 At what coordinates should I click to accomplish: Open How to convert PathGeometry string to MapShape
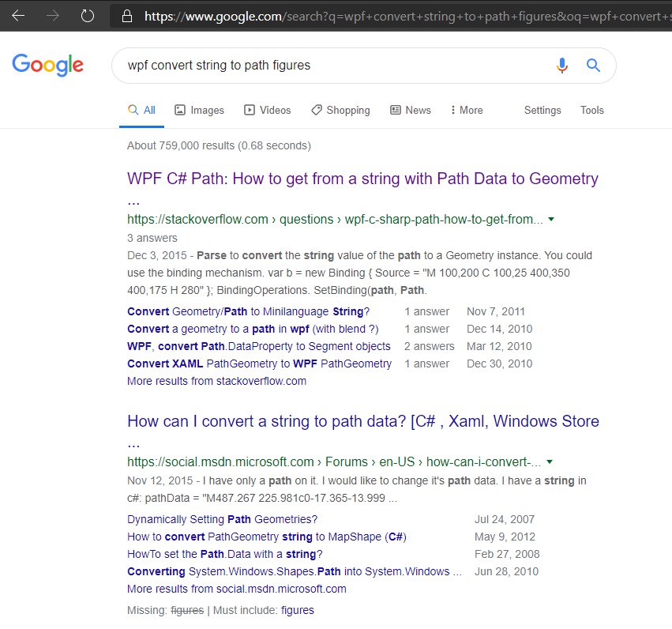[x=267, y=537]
